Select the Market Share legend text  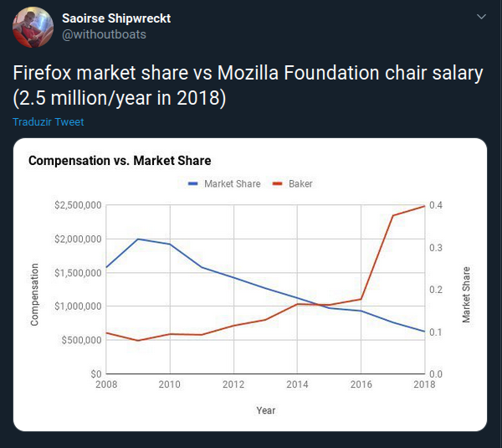232,184
